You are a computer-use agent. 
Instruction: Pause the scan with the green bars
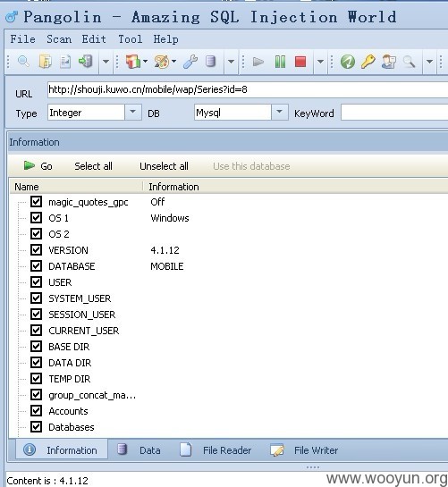coord(280,62)
